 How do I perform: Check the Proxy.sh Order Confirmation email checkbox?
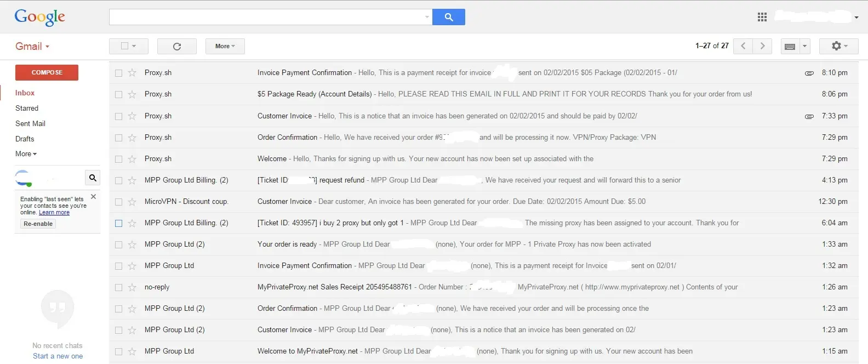(118, 138)
